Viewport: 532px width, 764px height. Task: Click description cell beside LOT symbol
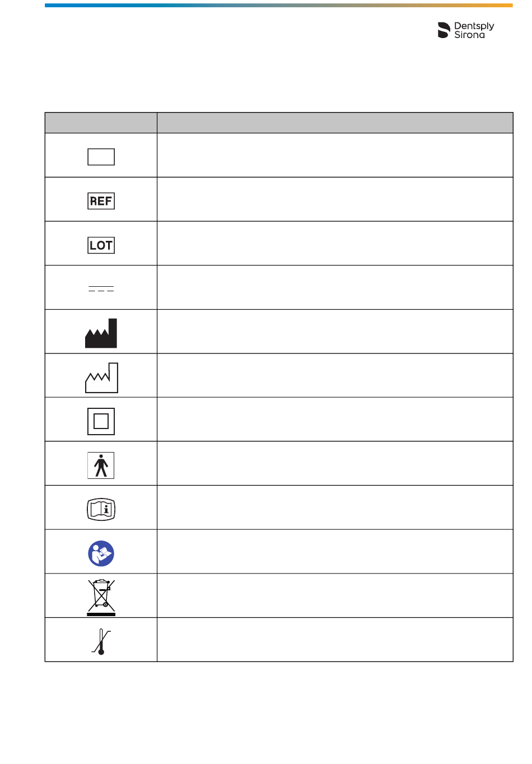[x=335, y=244]
